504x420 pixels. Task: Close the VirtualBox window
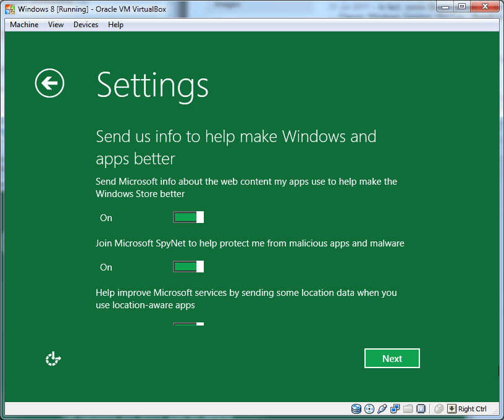(485, 7)
